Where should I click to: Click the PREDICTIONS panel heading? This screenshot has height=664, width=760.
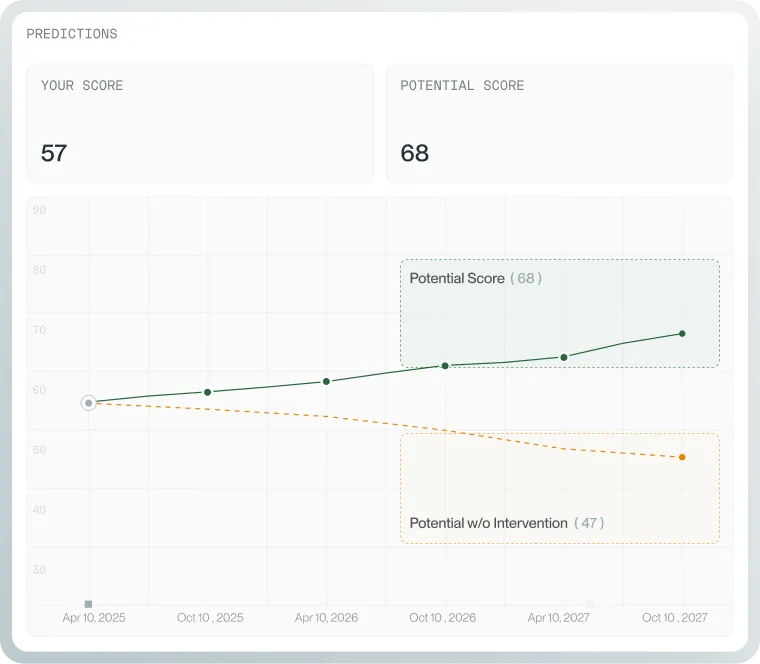coord(72,34)
